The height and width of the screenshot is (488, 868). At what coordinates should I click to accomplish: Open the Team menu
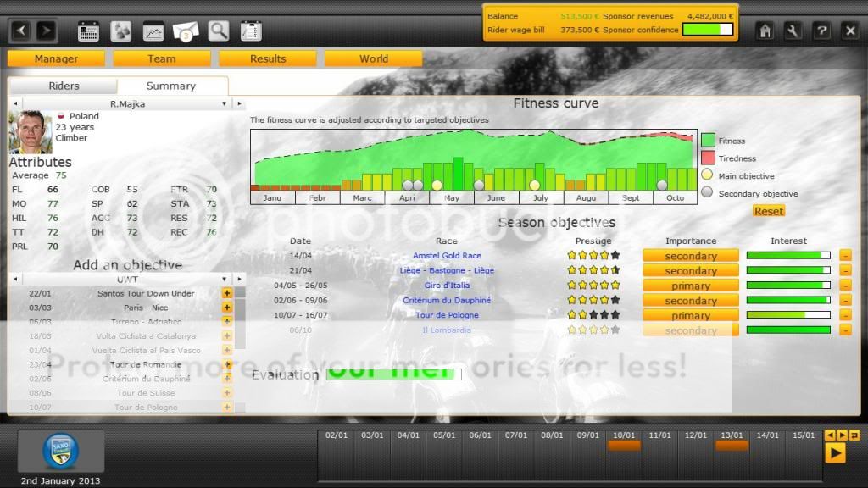[x=162, y=58]
